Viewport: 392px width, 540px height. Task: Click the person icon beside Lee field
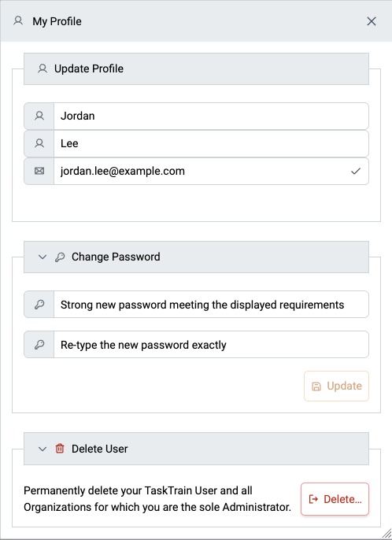[x=39, y=143]
